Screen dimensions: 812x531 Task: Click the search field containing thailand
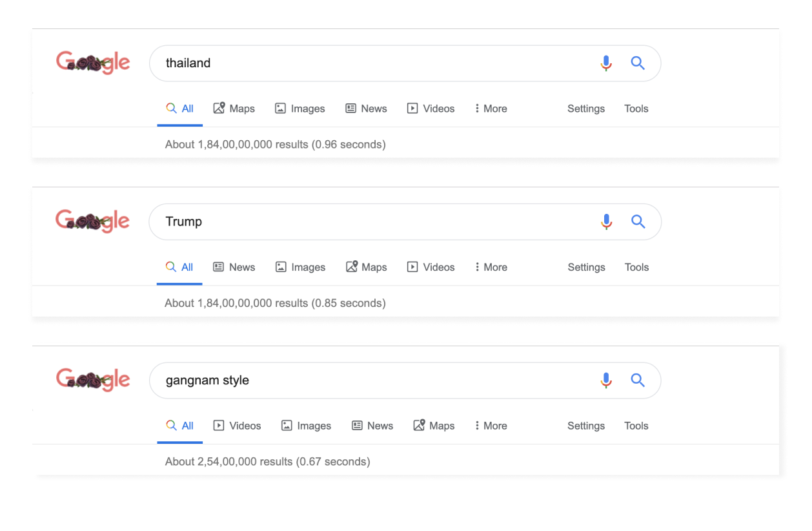click(x=405, y=63)
